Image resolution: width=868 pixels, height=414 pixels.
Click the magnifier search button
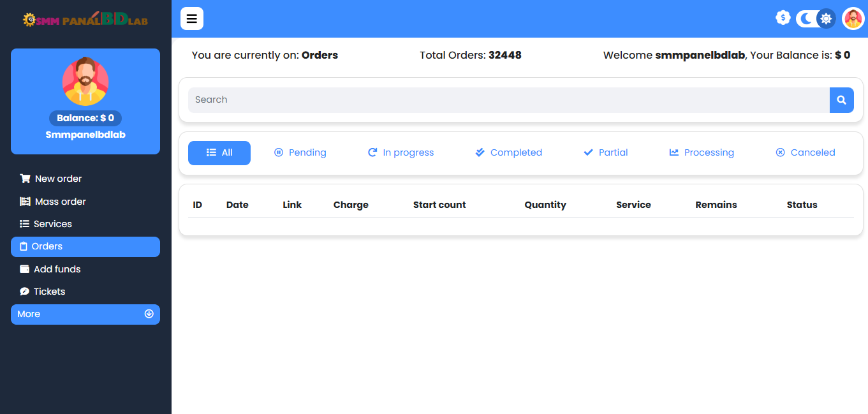pyautogui.click(x=841, y=100)
